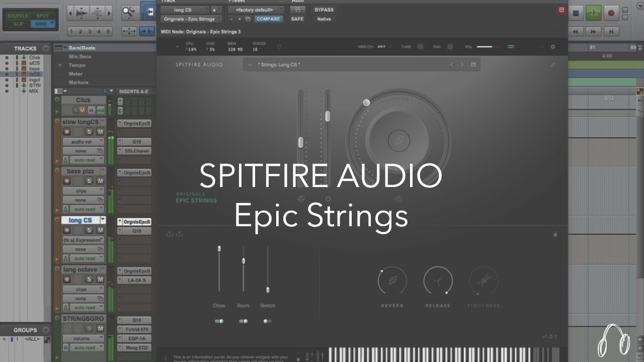Click the fast forward transport button
This screenshot has width=644, height=362.
tap(594, 31)
